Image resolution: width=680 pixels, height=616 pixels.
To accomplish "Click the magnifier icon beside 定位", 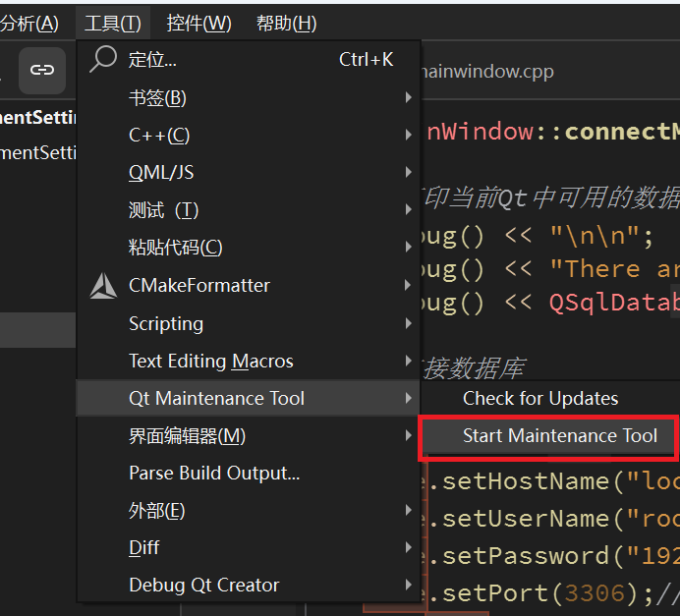I will (103, 59).
